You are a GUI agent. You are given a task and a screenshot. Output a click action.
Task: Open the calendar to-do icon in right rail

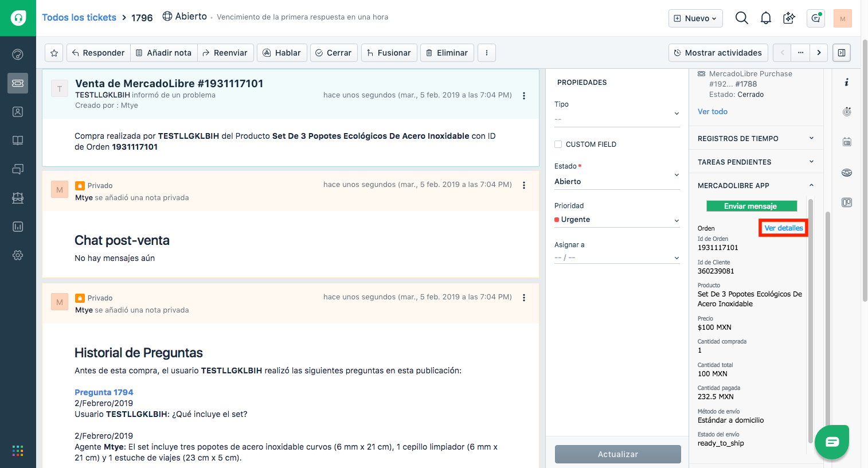click(x=847, y=142)
